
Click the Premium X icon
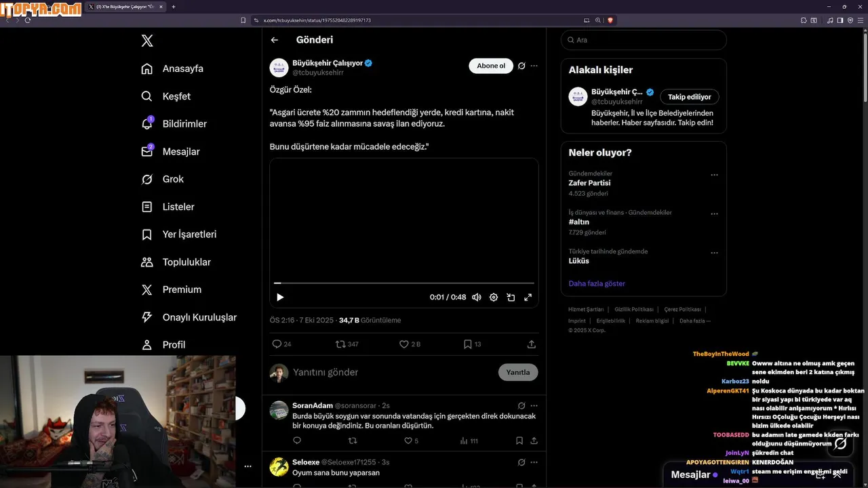[146, 289]
